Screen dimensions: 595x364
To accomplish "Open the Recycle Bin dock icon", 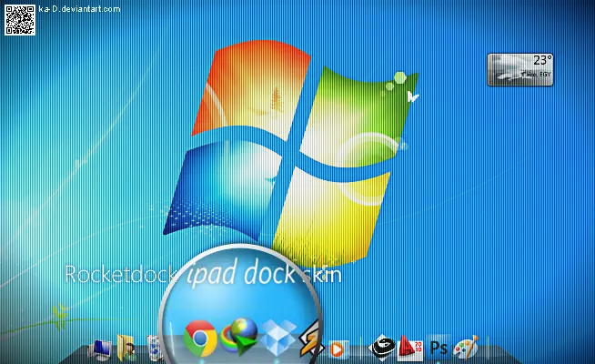I will 154,348.
